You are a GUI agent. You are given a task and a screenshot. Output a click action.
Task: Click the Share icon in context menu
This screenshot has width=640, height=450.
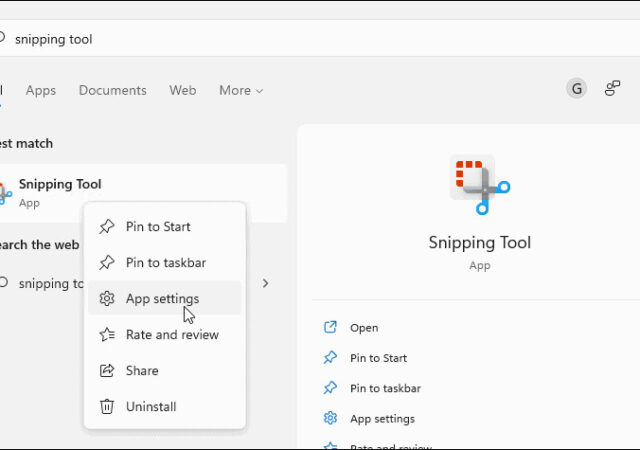click(x=107, y=370)
